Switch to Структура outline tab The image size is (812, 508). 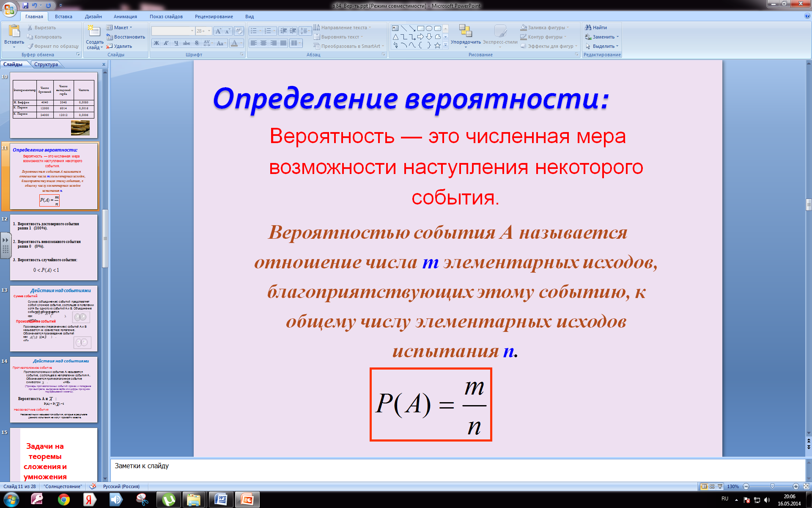(x=46, y=64)
